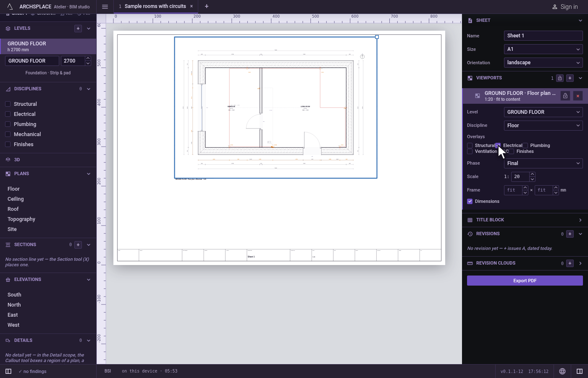Select the GROUND FLOOR level row

[48, 46]
